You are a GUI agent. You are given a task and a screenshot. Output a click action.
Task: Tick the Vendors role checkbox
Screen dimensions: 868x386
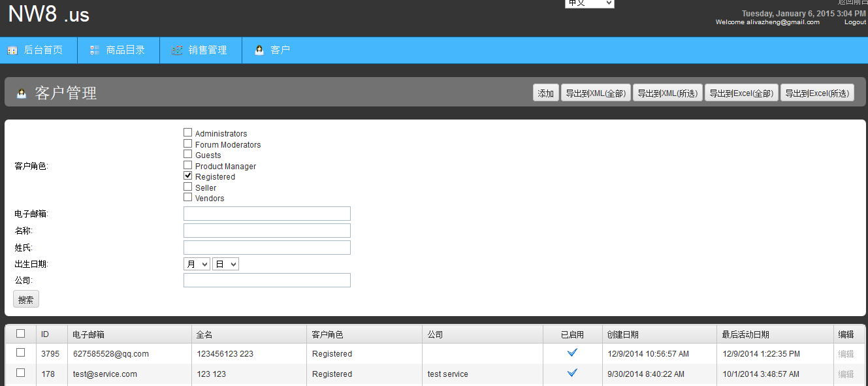coord(188,197)
